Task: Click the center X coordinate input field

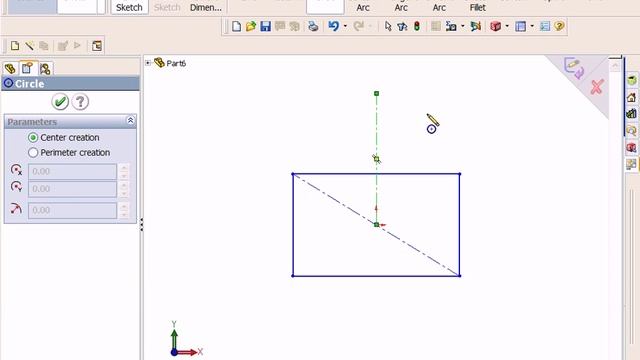Action: point(72,171)
